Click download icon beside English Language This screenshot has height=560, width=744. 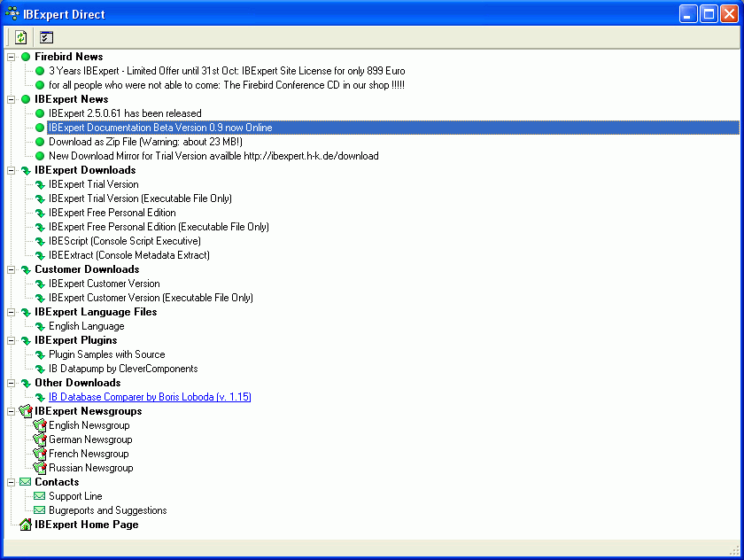[x=40, y=326]
